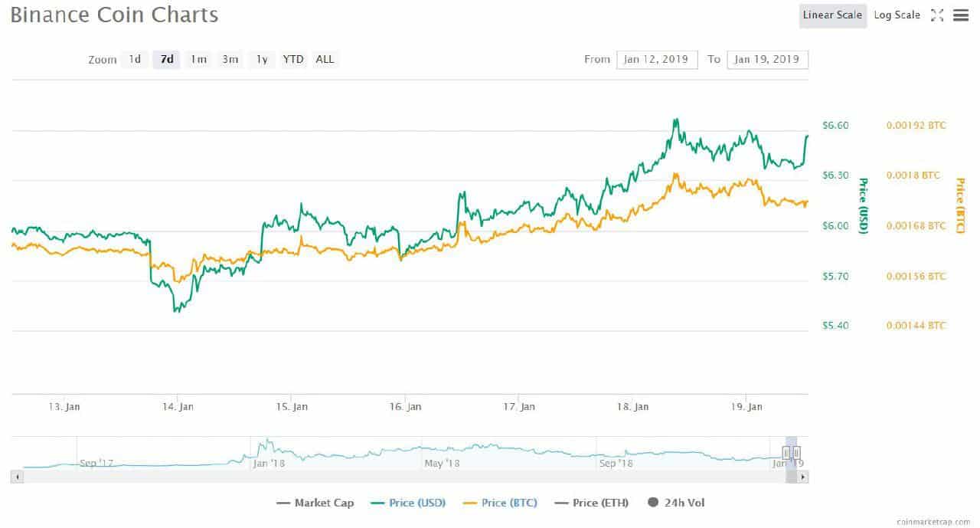Click the Binance Coin Charts heading
Screen dimensions: 980x528
114,15
